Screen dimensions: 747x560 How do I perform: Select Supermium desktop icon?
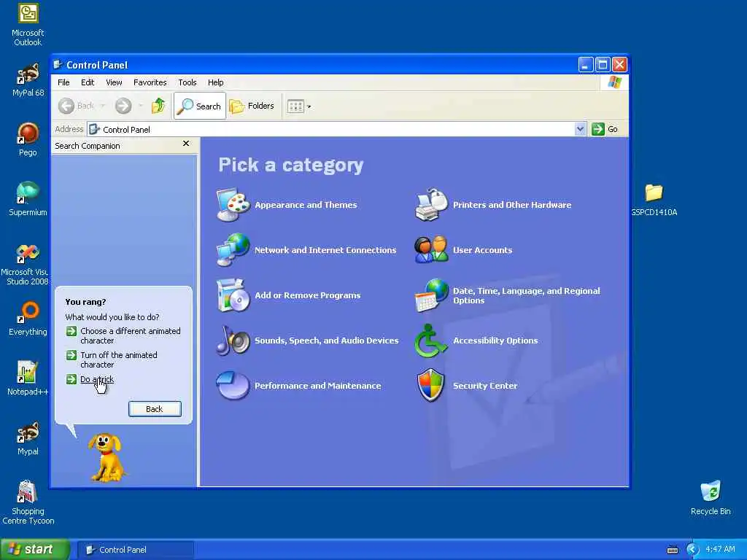click(x=28, y=199)
